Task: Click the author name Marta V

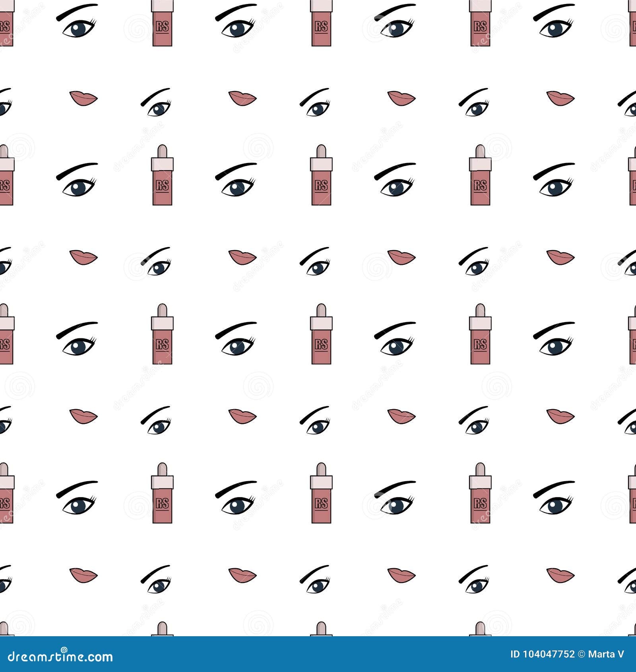Action: (x=606, y=654)
